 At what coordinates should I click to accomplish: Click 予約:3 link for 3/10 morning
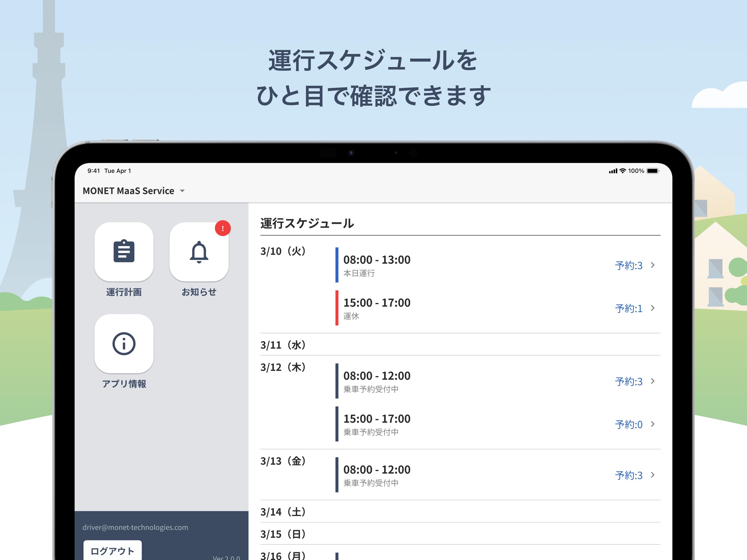(628, 265)
